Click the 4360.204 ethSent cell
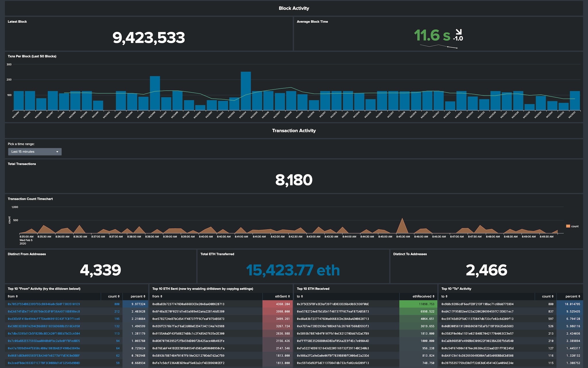Viewport: 588px width, 368px height. pyautogui.click(x=278, y=304)
